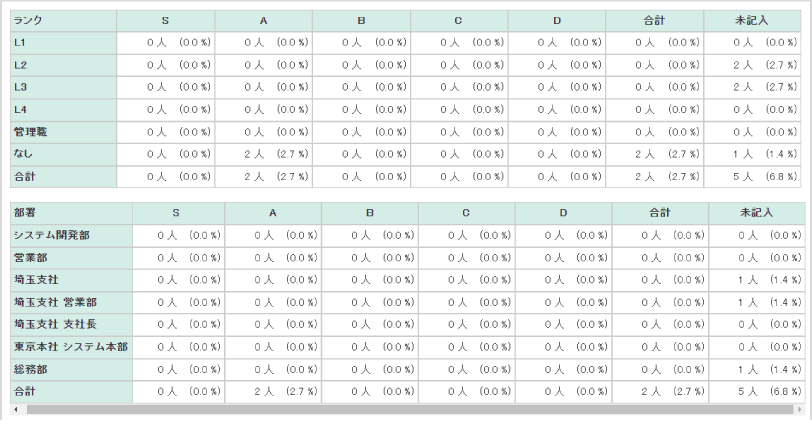Viewport: 812px width, 424px height.
Task: Click the S header in rank table
Action: (x=166, y=21)
